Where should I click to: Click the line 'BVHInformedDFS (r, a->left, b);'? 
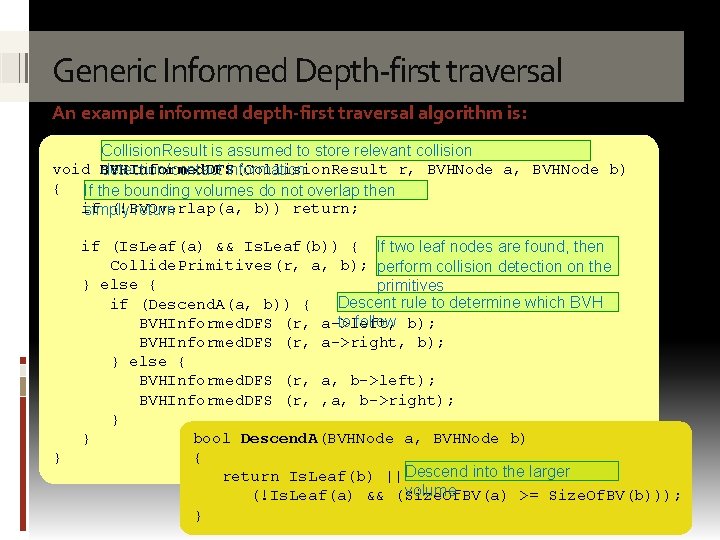[x=287, y=324]
